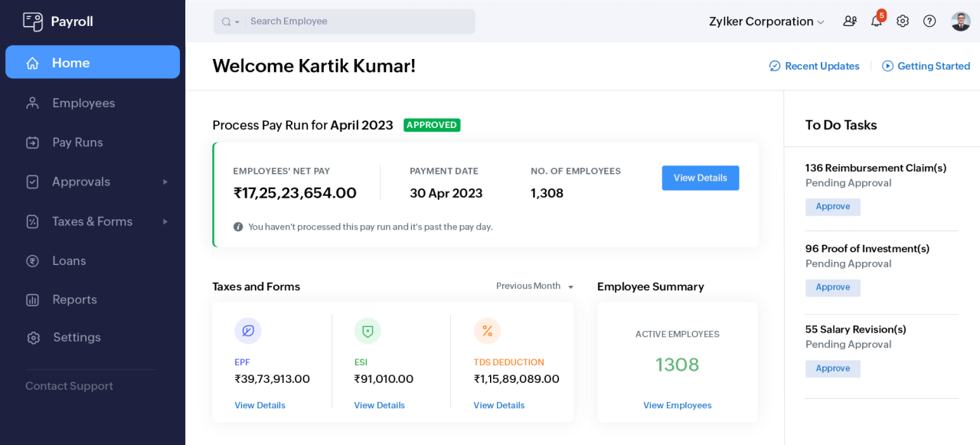
Task: Click the ESI shield icon
Action: click(x=367, y=331)
